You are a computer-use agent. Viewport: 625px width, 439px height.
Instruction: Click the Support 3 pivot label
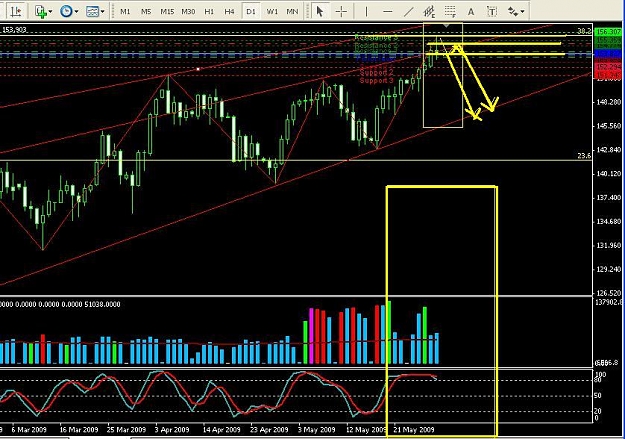[376, 81]
